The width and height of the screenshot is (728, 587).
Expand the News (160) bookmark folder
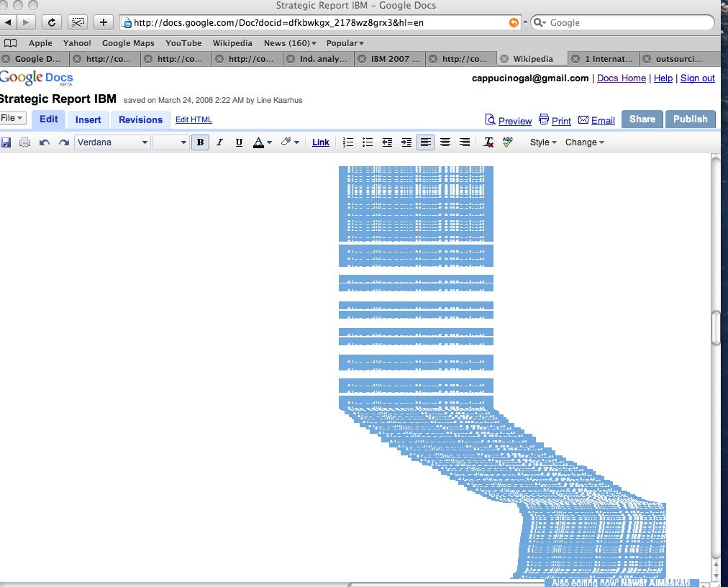pos(290,43)
